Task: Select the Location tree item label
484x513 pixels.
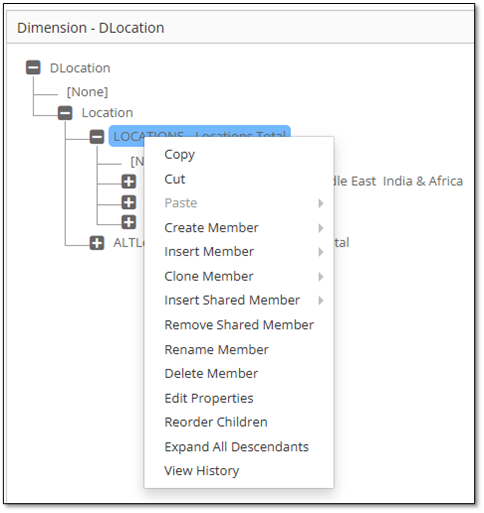Action: (107, 113)
